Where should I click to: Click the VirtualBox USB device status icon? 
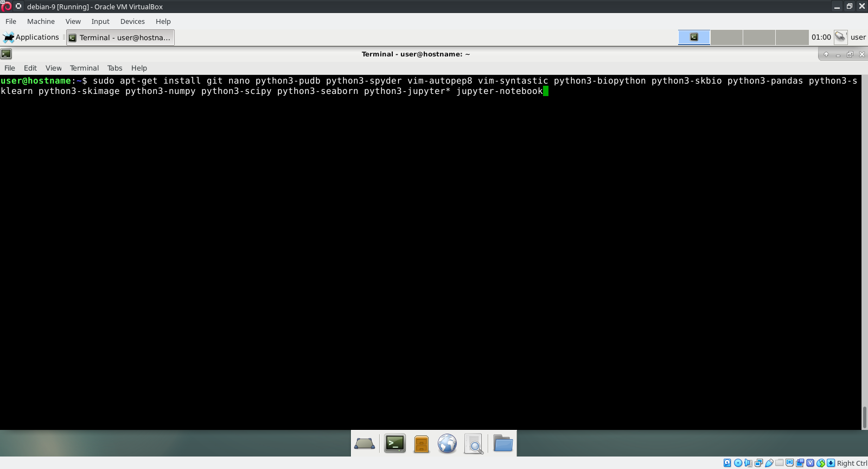tap(769, 463)
